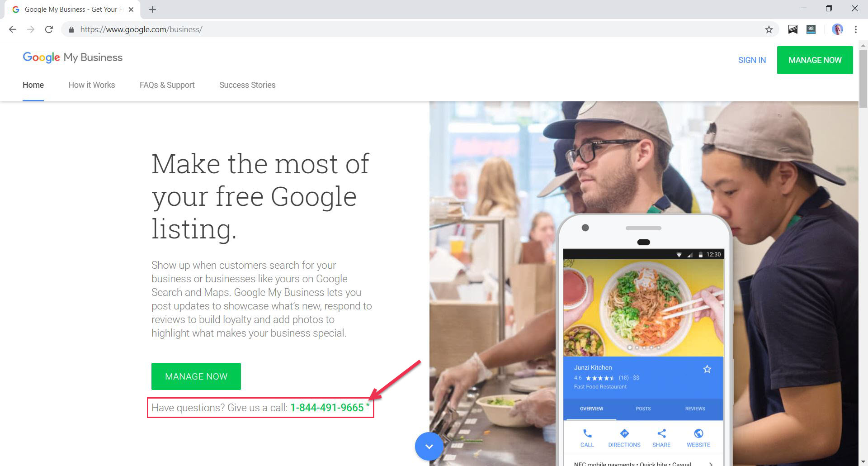
Task: Open the How it Works tab
Action: 92,85
